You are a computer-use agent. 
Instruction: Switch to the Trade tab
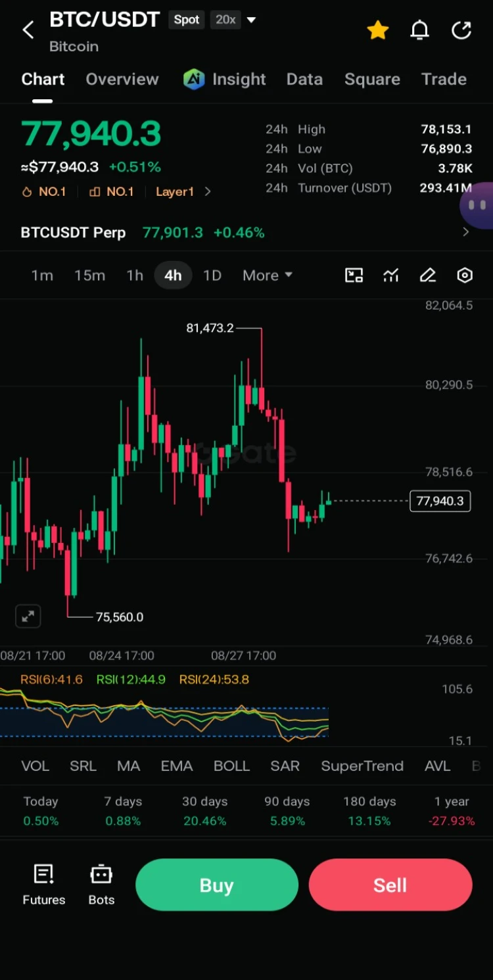click(444, 80)
